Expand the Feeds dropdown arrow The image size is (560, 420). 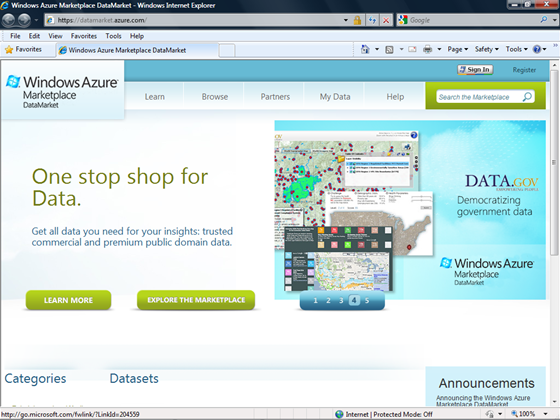pos(401,49)
